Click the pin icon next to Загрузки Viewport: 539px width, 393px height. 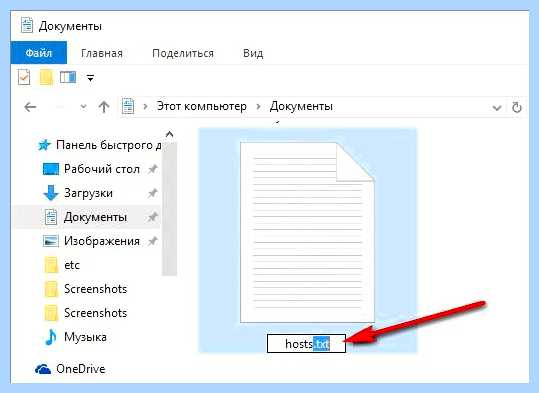click(153, 193)
